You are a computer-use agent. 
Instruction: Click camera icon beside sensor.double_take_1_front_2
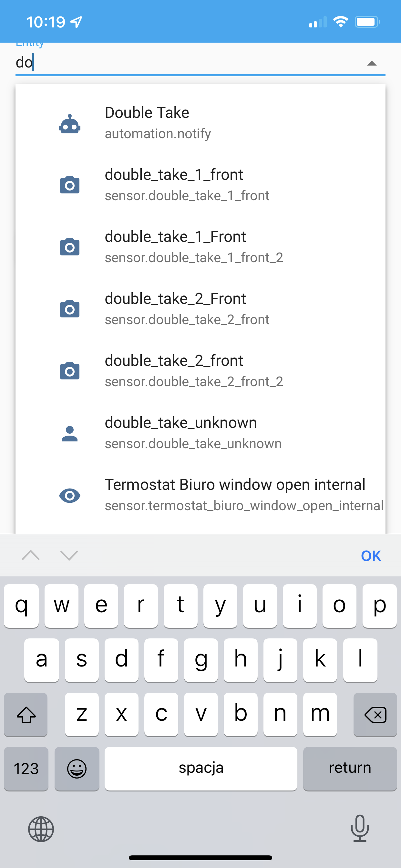pos(70,247)
